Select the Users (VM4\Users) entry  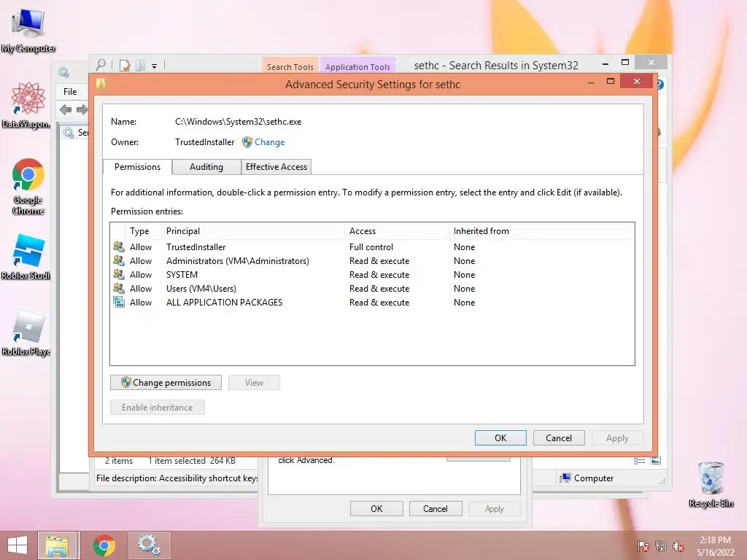click(372, 289)
